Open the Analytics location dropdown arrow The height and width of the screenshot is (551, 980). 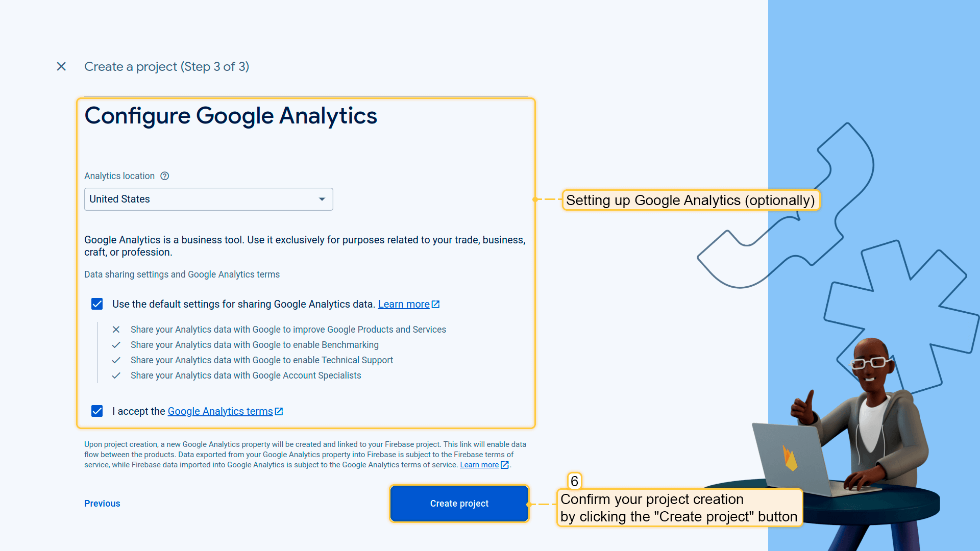point(322,199)
